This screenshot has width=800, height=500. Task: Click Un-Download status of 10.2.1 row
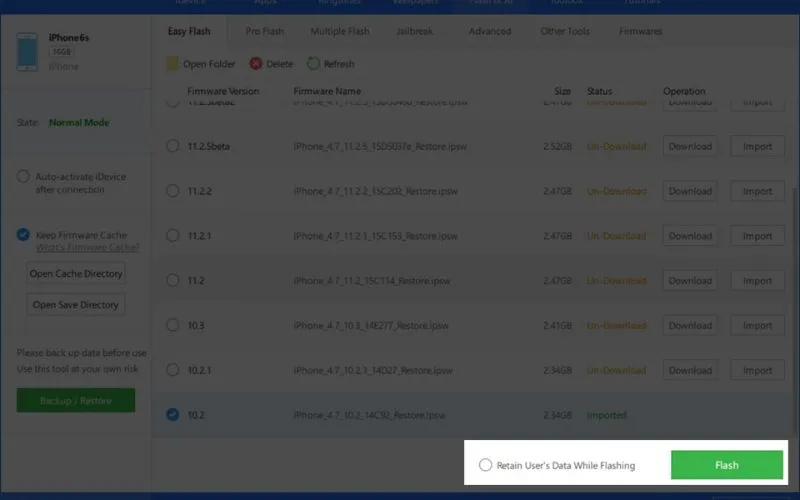616,370
